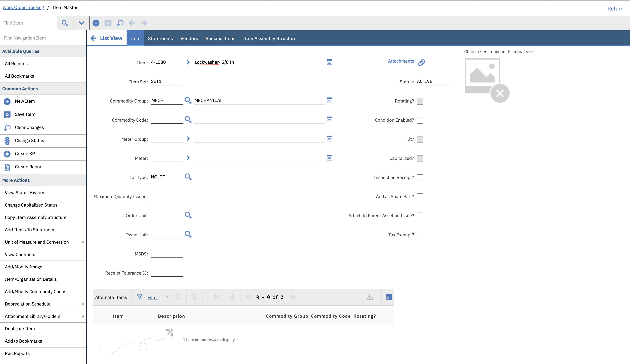
Task: Click the attachments paperclip icon
Action: (421, 62)
